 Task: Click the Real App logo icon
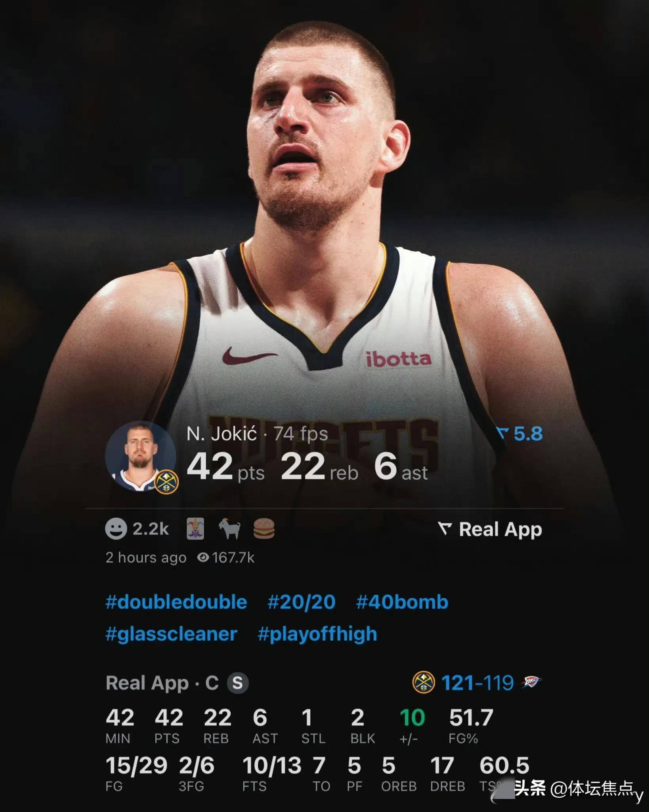pyautogui.click(x=445, y=529)
